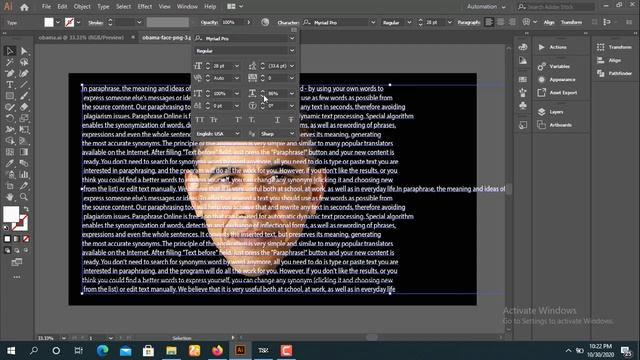Open kerning Auto dropdown
This screenshot has width=640, height=360.
click(x=237, y=78)
